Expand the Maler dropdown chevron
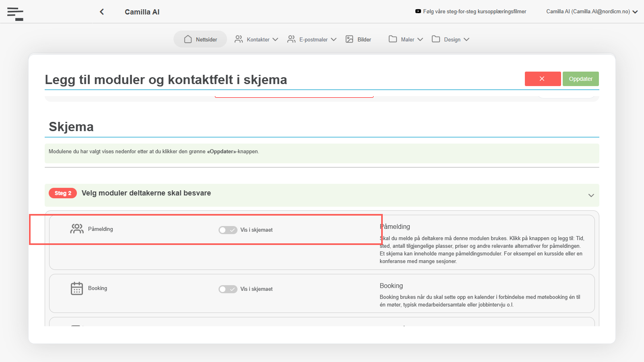Image resolution: width=644 pixels, height=362 pixels. pyautogui.click(x=420, y=39)
